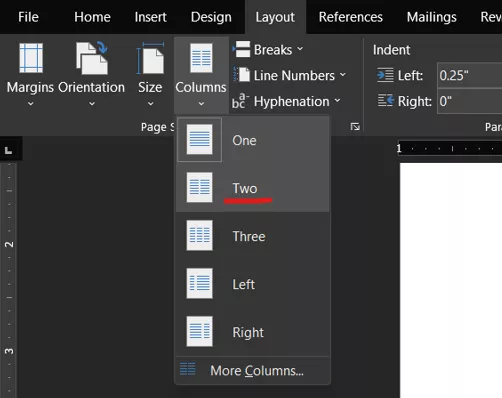502x398 pixels.
Task: Click the Hyphenation button label
Action: click(292, 101)
